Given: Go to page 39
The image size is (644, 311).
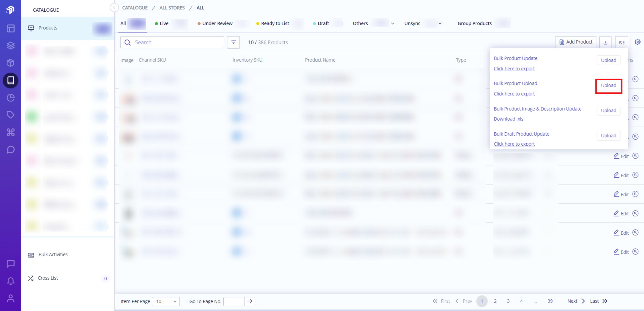Looking at the screenshot, I should tap(550, 301).
